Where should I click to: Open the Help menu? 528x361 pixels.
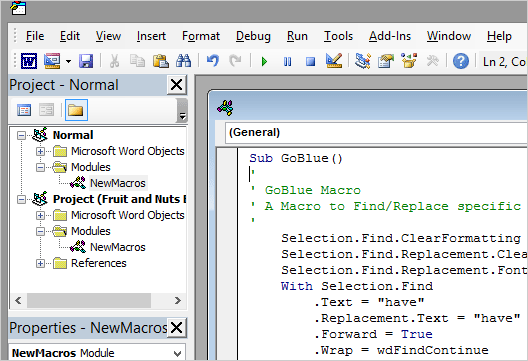tap(499, 36)
